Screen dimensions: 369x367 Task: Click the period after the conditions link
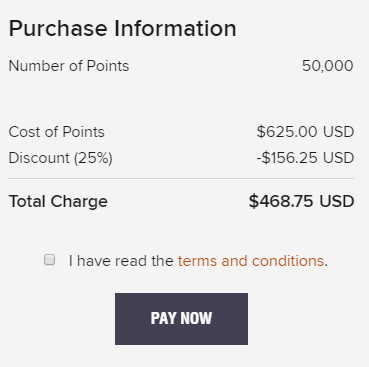click(x=326, y=265)
